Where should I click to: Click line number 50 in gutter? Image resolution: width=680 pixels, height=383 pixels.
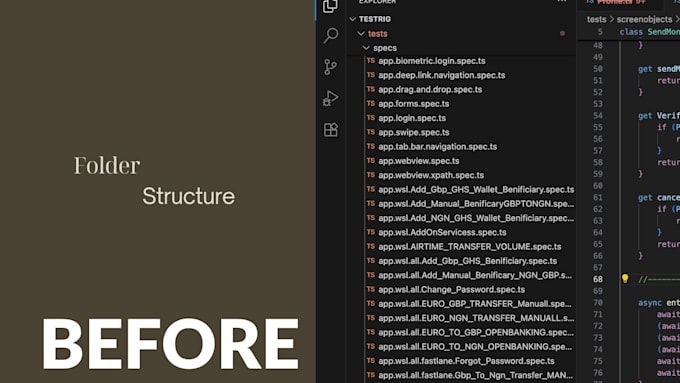point(598,69)
